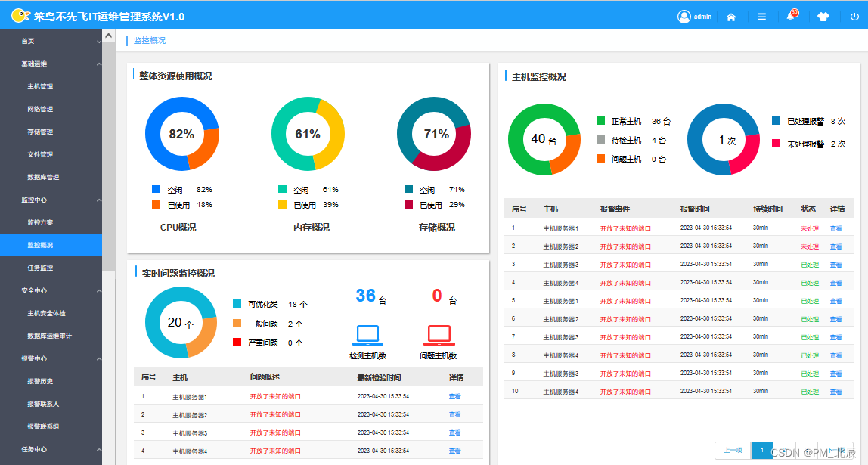This screenshot has height=465, width=868.
Task: Click the blue laptop 检测主机数 icon
Action: [367, 336]
